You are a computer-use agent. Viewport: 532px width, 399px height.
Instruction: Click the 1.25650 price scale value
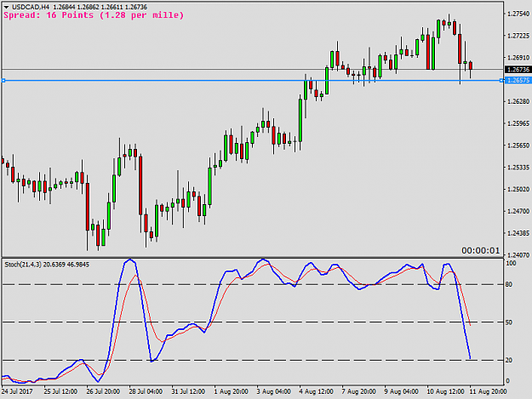click(518, 145)
